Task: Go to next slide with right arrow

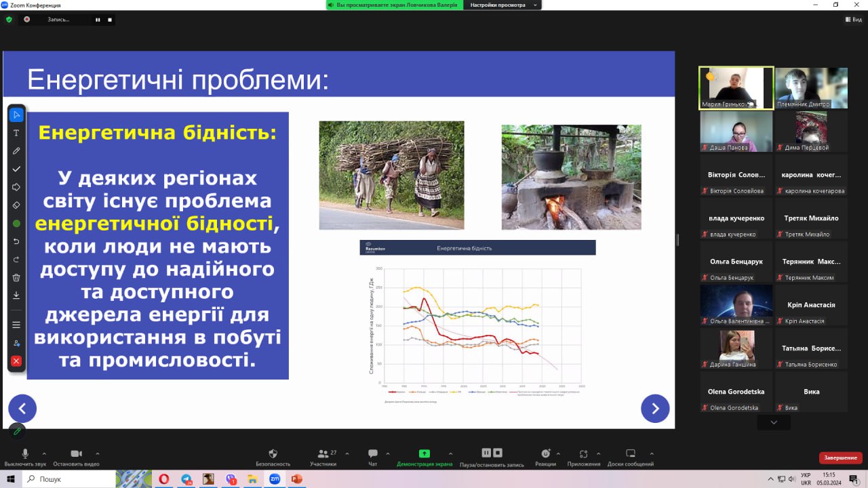Action: click(x=655, y=409)
